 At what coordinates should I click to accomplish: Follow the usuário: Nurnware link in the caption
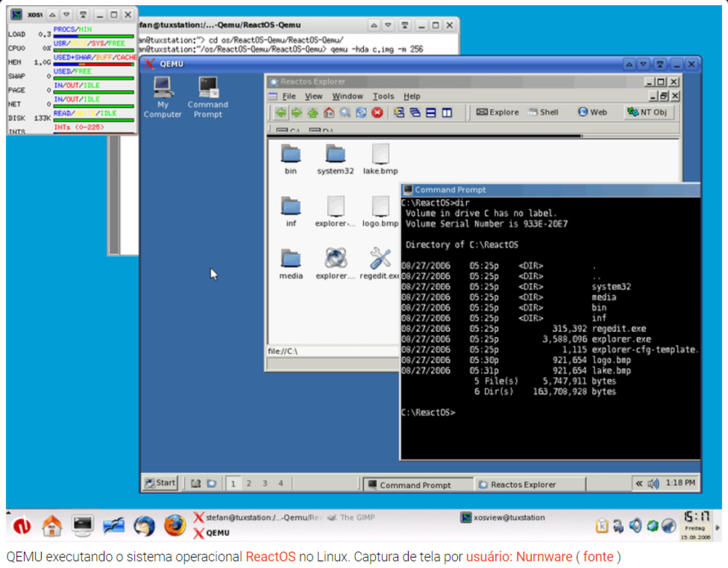click(x=519, y=557)
